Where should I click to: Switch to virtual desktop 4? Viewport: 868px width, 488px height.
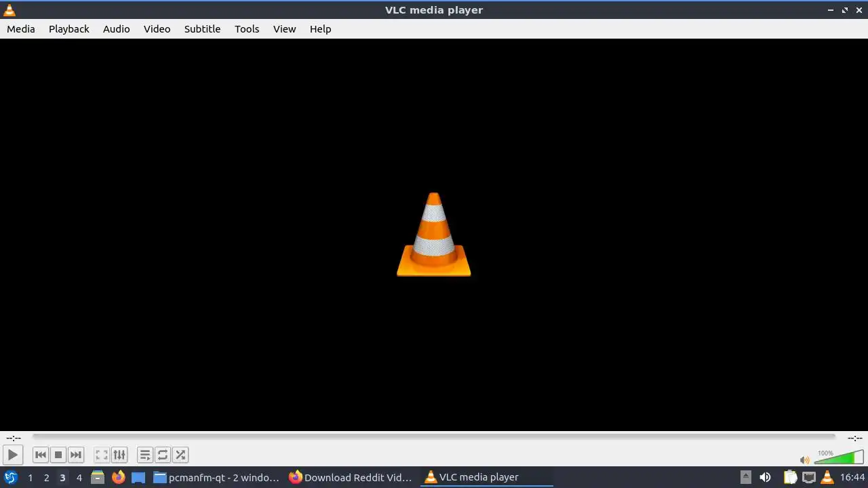point(79,477)
